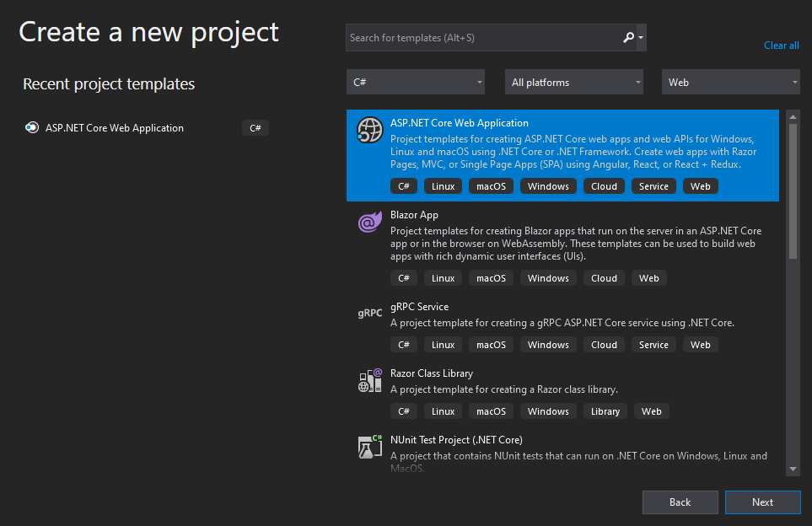The image size is (812, 526).
Task: Click the template list scroll down arrow
Action: pyautogui.click(x=793, y=469)
